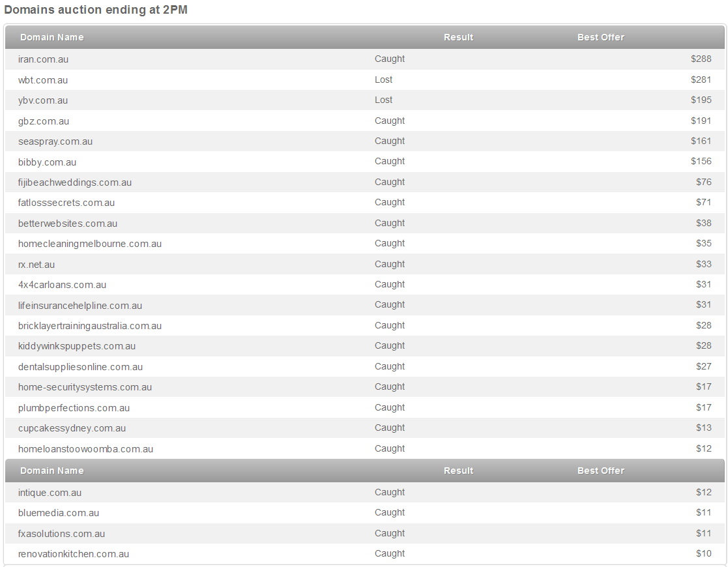This screenshot has width=728, height=567.
Task: Click the $71 best offer value
Action: (x=703, y=202)
